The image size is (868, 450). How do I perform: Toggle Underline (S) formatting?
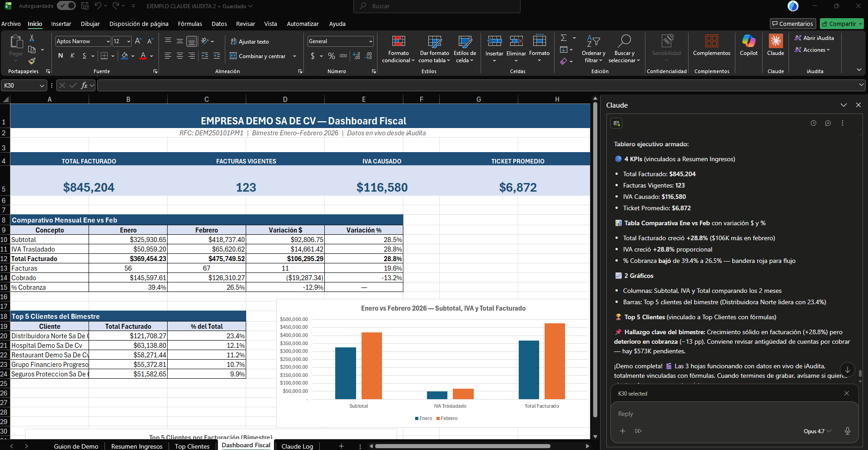84,56
